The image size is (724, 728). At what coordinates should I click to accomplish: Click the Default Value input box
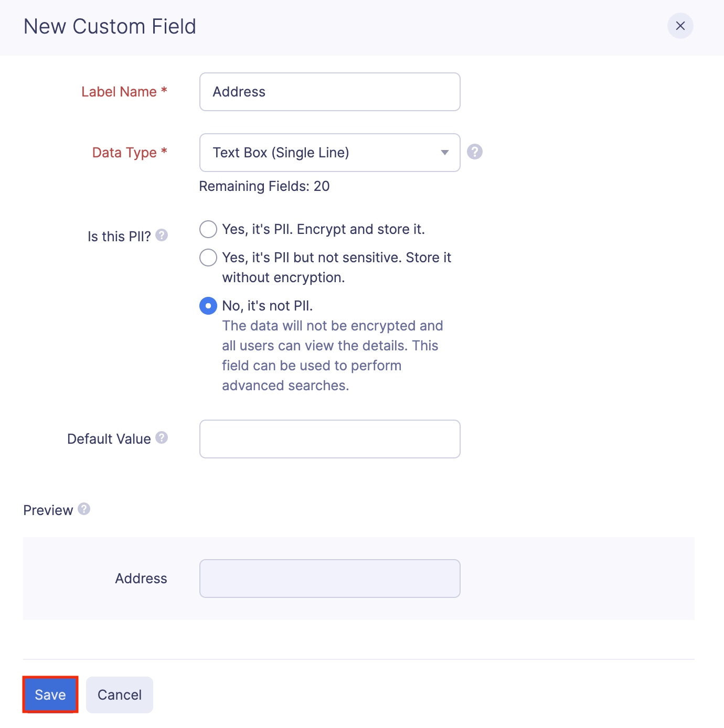coord(329,439)
